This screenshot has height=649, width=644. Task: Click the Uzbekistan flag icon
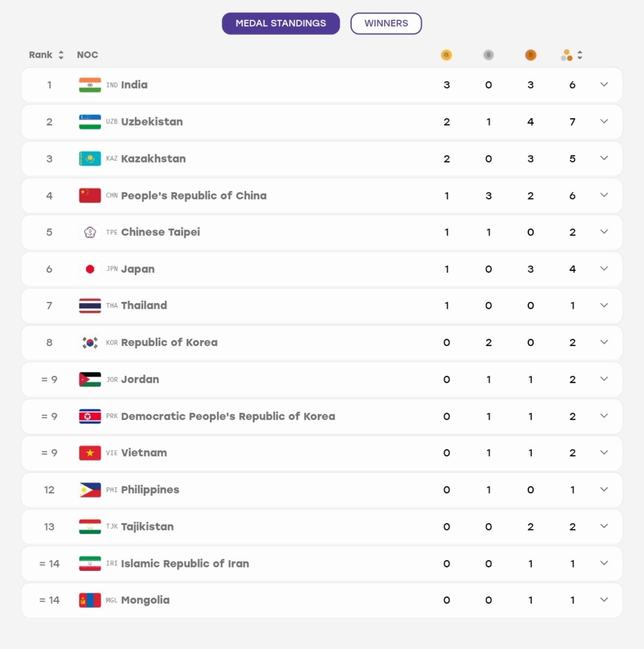(90, 122)
